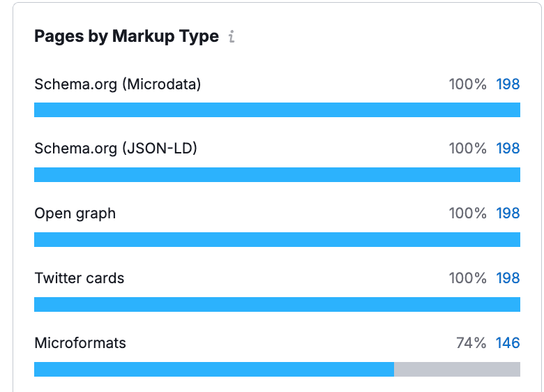544x392 pixels.
Task: Select the Open graph label
Action: [75, 213]
